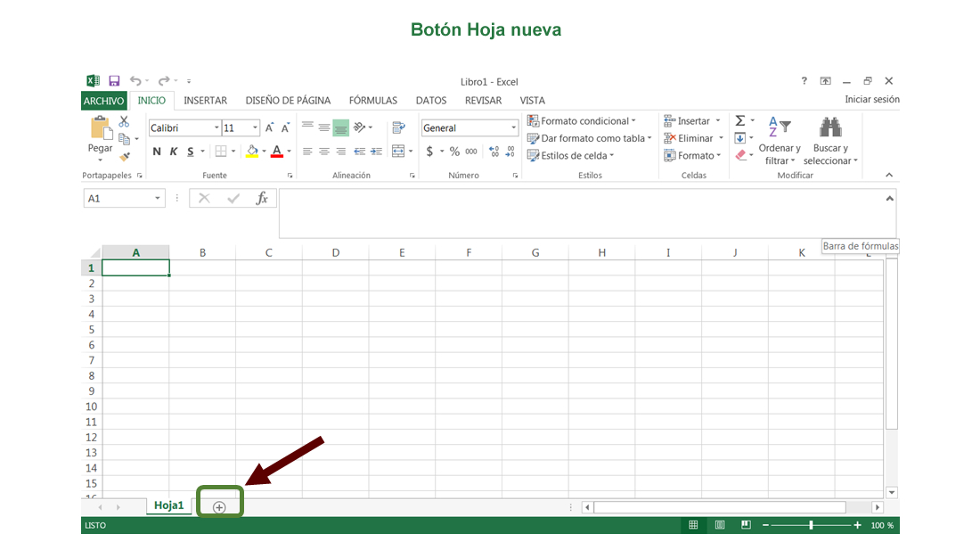This screenshot has width=980, height=542.
Task: Open the ARCHIVO tab
Action: (x=103, y=101)
